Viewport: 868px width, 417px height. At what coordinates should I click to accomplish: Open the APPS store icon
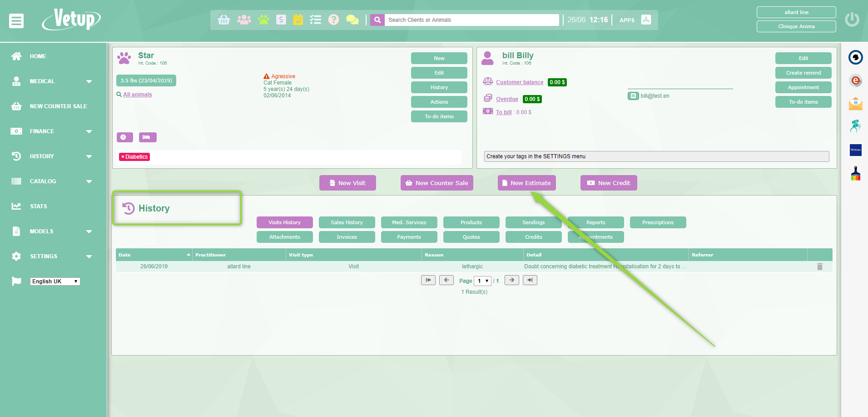(x=646, y=20)
